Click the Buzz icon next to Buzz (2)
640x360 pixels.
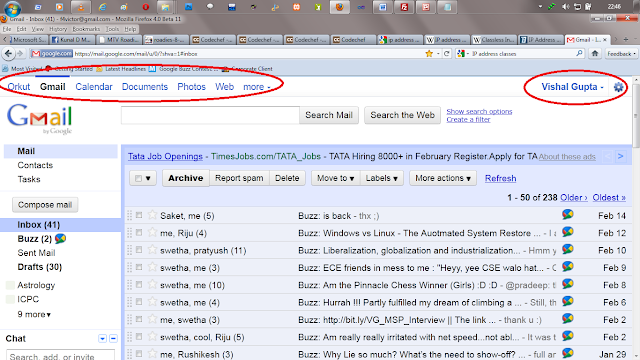point(60,238)
